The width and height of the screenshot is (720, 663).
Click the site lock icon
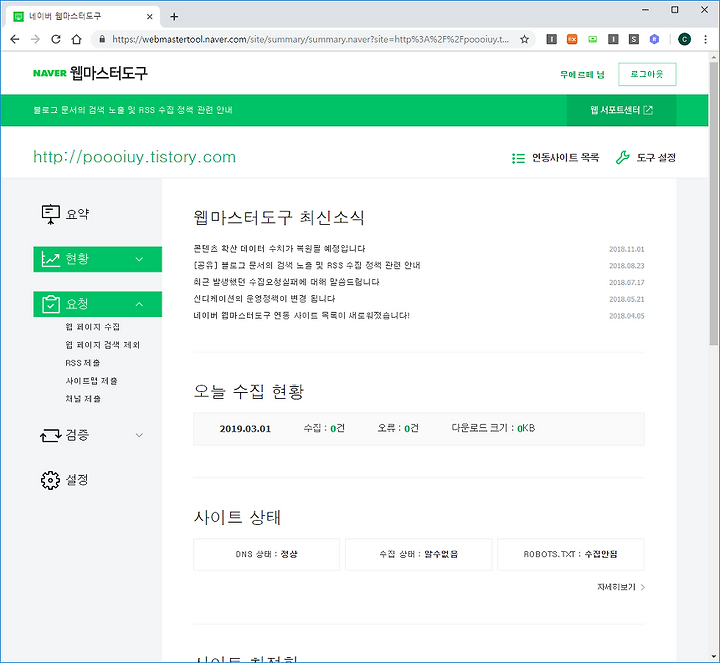tap(102, 39)
